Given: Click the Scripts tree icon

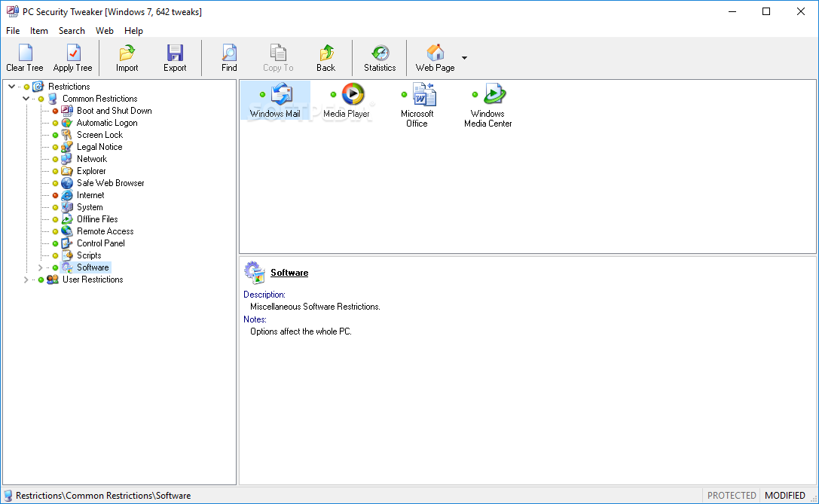Looking at the screenshot, I should point(67,255).
